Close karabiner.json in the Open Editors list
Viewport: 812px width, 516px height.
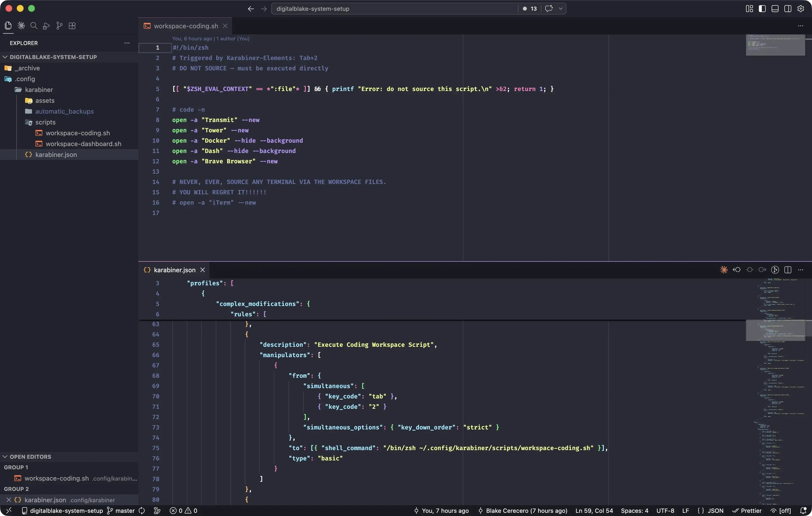pos(9,500)
